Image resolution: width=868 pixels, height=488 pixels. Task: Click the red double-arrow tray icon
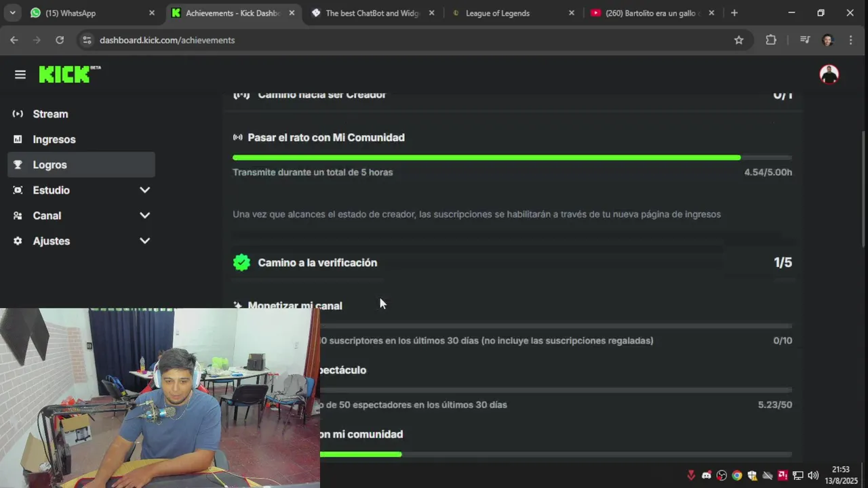click(691, 475)
